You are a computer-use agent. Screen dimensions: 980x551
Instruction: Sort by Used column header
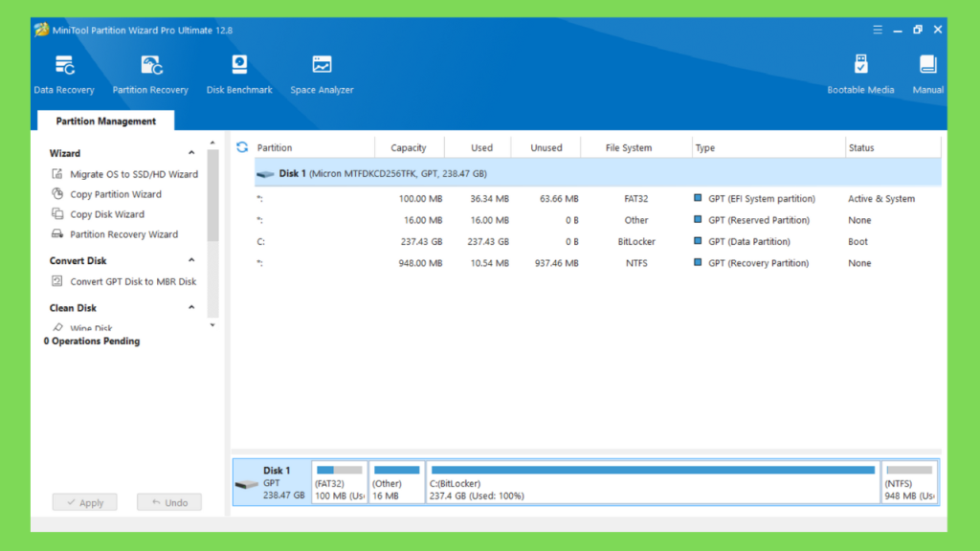pos(479,147)
